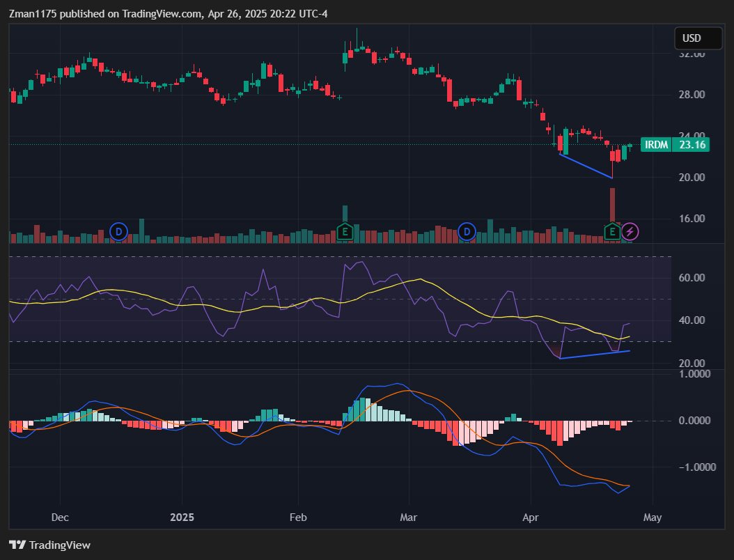This screenshot has width=734, height=560.
Task: Click the 2025 label on the time axis
Action: [x=182, y=518]
